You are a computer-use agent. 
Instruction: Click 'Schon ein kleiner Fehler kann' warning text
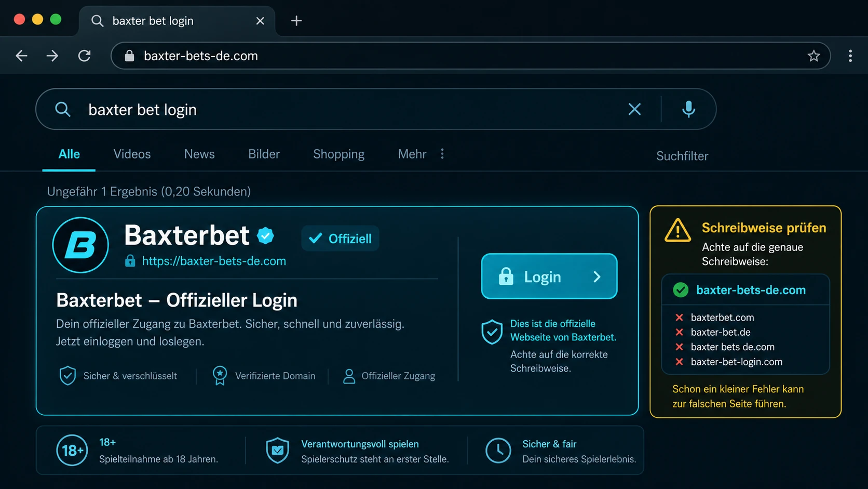pos(738,389)
